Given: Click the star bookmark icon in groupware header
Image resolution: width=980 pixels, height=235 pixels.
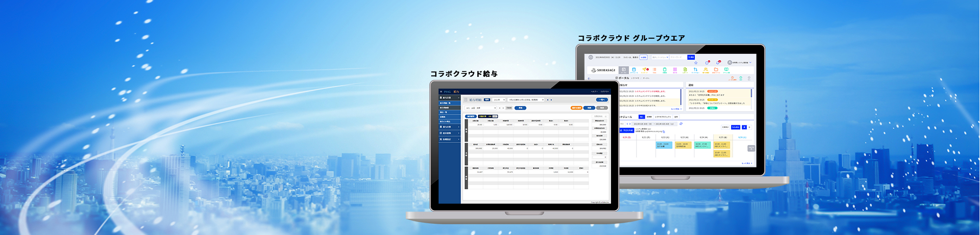Looking at the screenshot, I should coord(696,63).
